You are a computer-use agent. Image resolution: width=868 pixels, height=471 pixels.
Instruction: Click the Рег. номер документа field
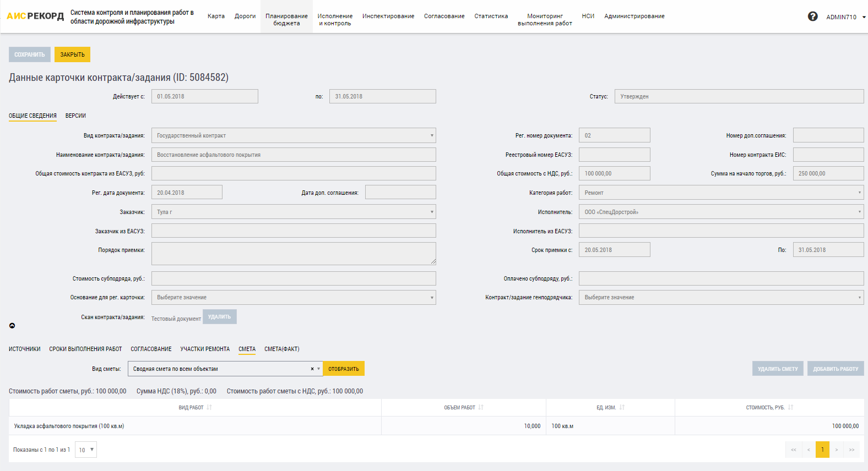pyautogui.click(x=615, y=135)
